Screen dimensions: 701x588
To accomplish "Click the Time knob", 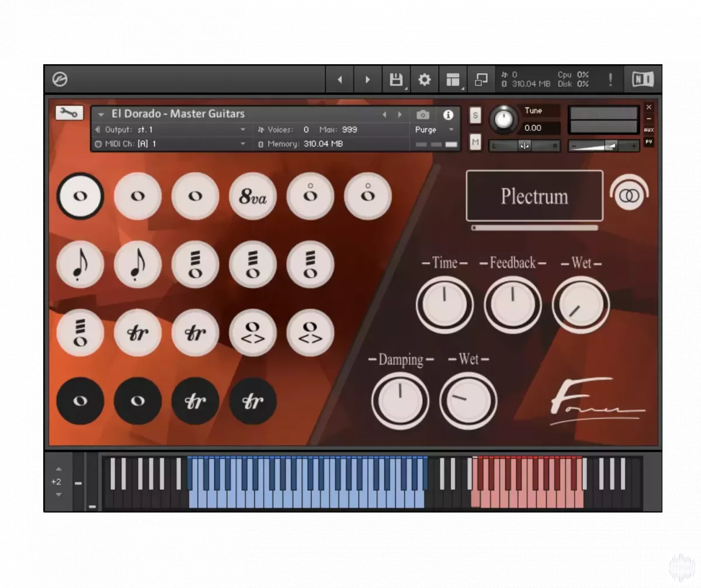I will point(445,304).
